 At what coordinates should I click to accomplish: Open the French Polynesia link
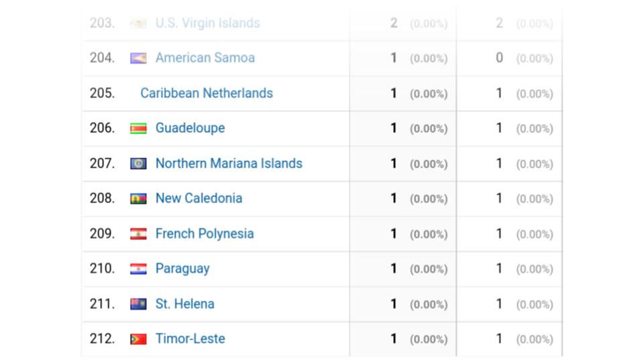(205, 234)
